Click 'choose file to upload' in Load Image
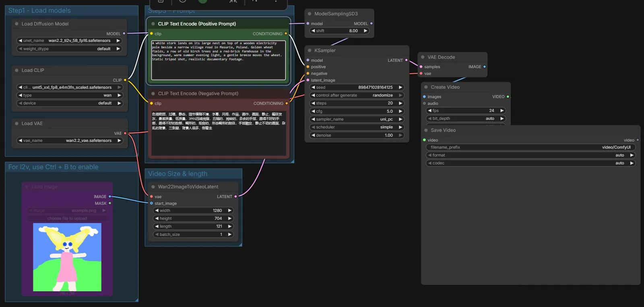Screen dimensions: 644x307 [67, 218]
